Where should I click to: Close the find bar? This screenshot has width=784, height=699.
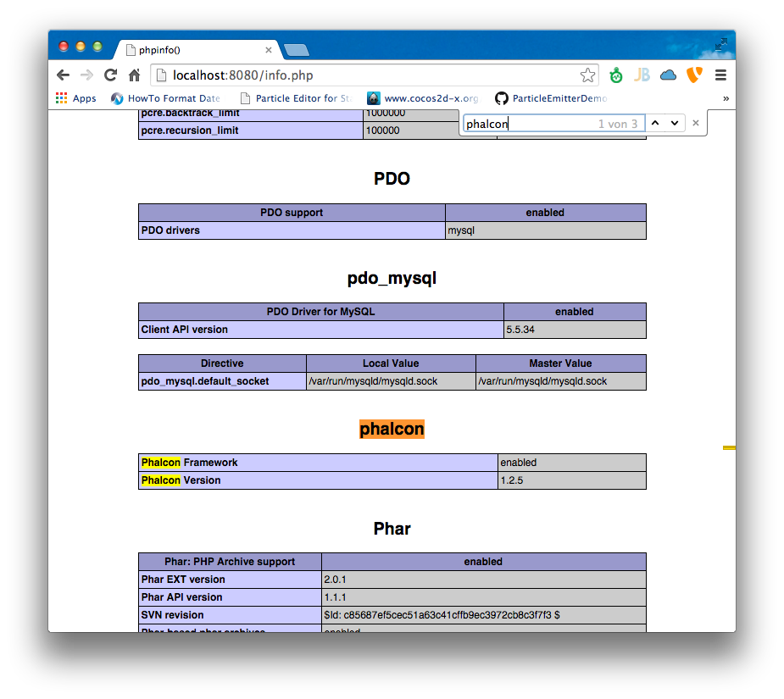tap(696, 124)
